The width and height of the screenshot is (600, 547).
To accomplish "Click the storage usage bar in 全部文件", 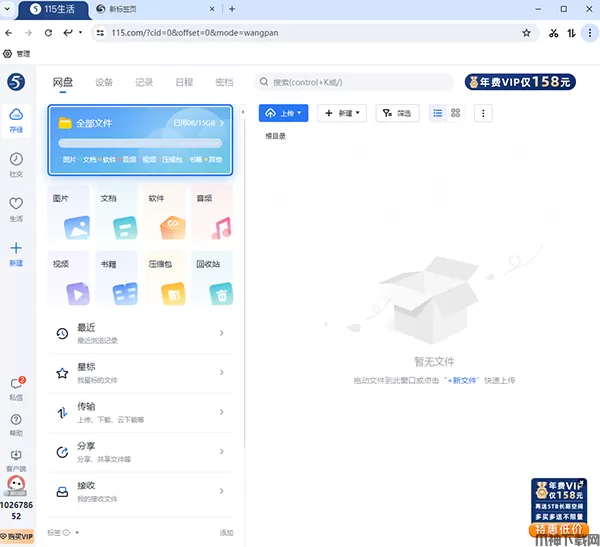I will (x=139, y=142).
